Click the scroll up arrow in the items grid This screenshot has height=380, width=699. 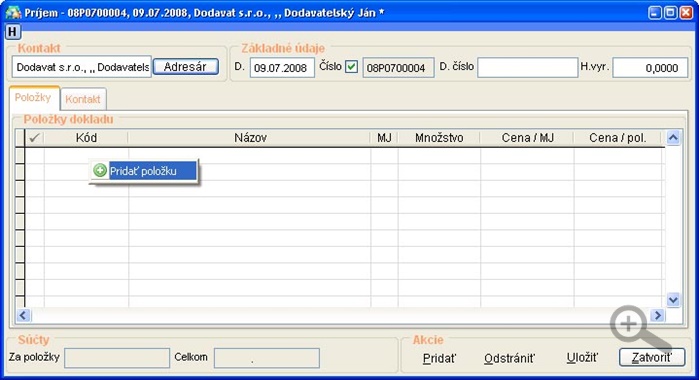point(673,138)
